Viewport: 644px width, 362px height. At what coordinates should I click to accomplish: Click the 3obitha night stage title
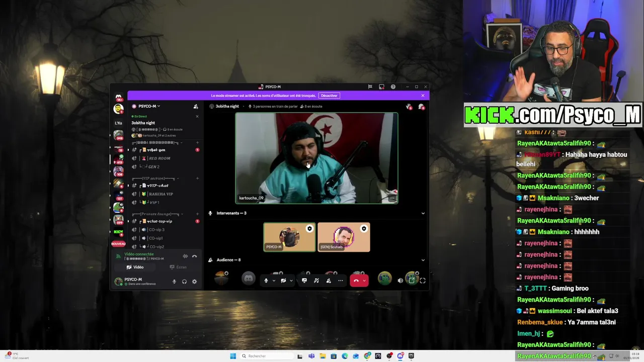(x=227, y=107)
